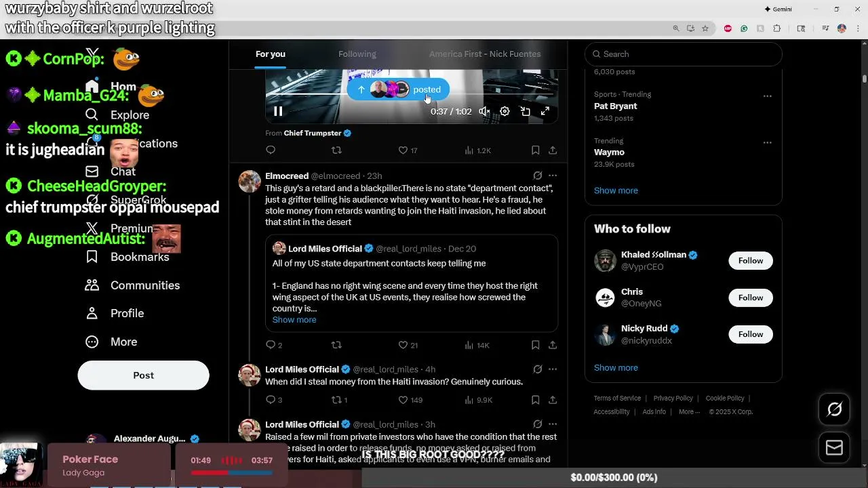
Task: Seek along the video progress bar
Action: (x=411, y=94)
